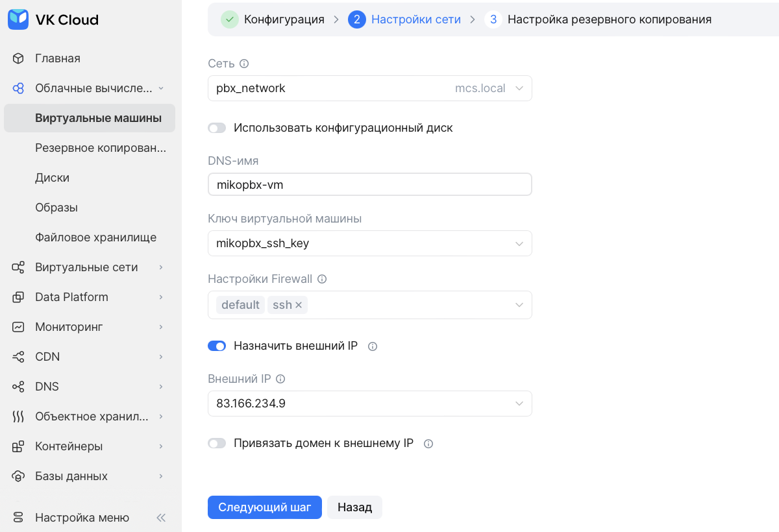The width and height of the screenshot is (779, 532).
Task: Expand the Внешний IP dropdown list
Action: tap(369, 404)
